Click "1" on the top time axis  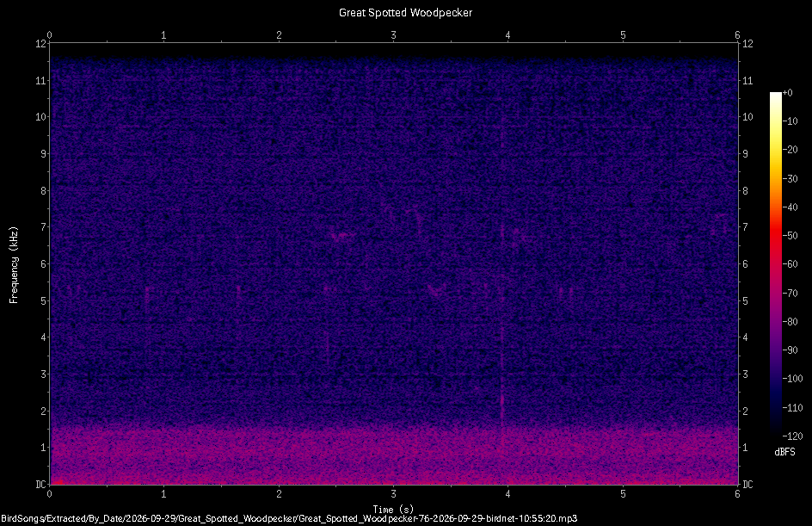coord(163,35)
